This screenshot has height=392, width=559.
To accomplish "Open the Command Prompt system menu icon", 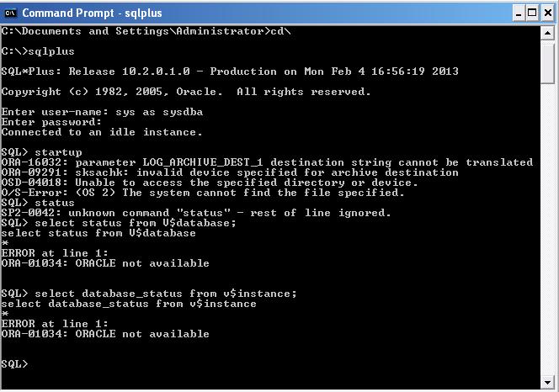I will (x=11, y=13).
